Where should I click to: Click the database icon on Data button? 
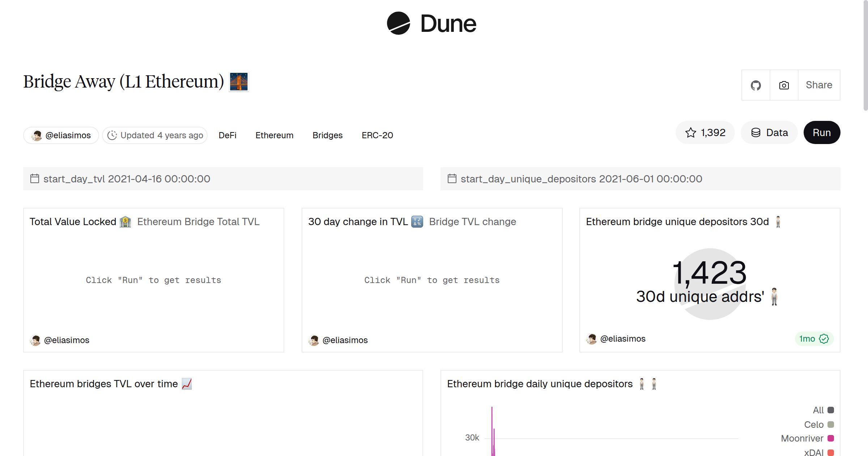point(756,132)
